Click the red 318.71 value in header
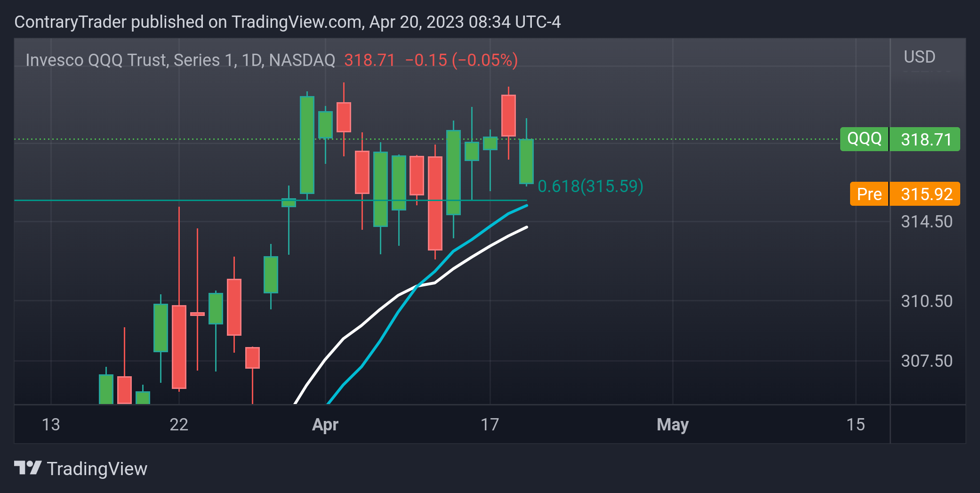Viewport: 980px width, 493px height. coord(370,60)
